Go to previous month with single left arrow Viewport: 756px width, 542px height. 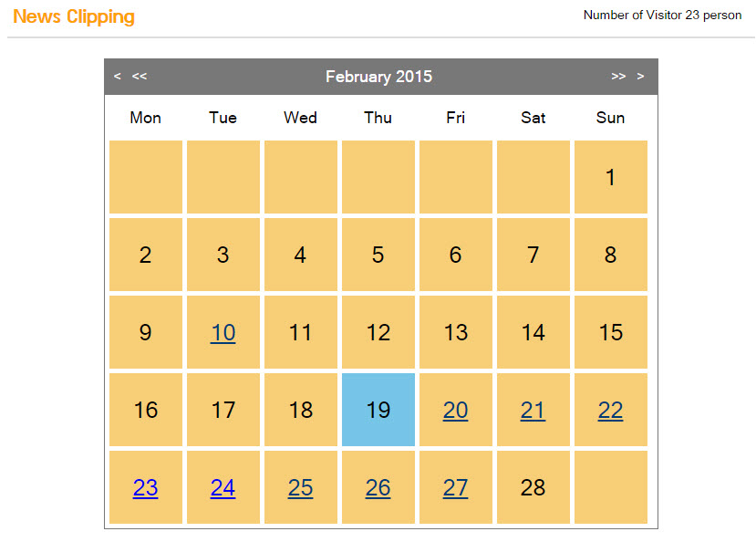click(x=117, y=76)
